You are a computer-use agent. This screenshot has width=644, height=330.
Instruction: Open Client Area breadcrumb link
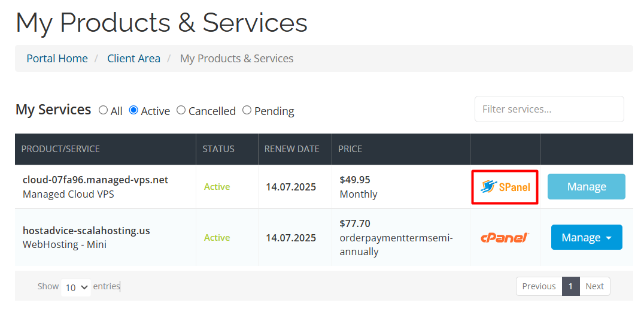[x=134, y=58]
